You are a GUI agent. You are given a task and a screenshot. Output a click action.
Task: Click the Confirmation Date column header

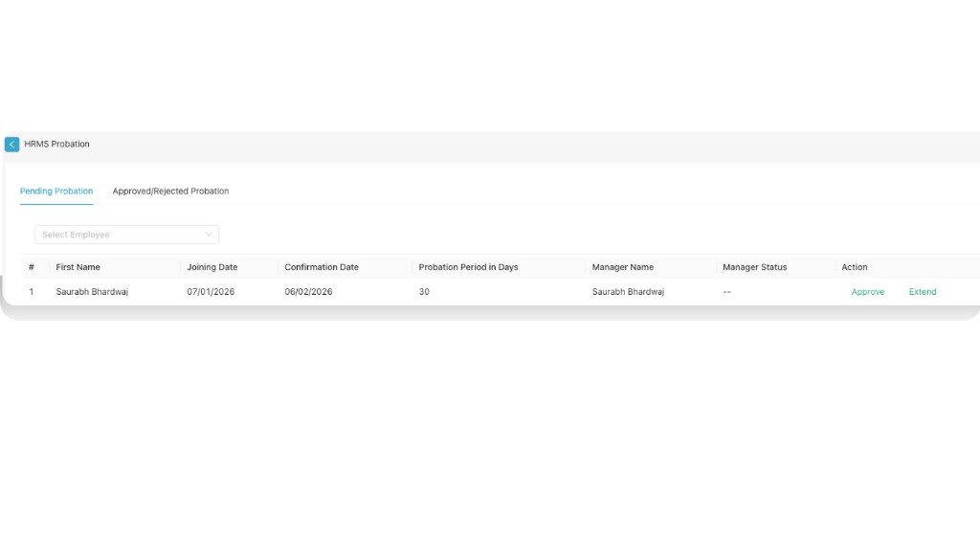pyautogui.click(x=322, y=266)
